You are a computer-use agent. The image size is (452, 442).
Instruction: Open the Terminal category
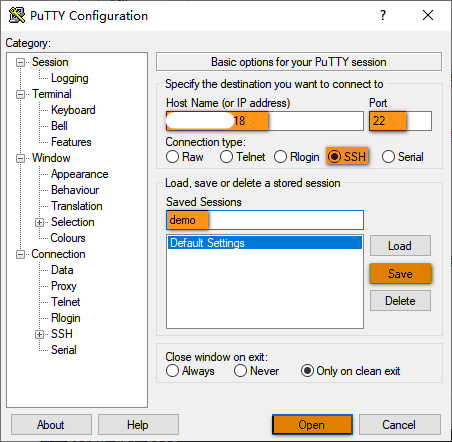pos(52,94)
